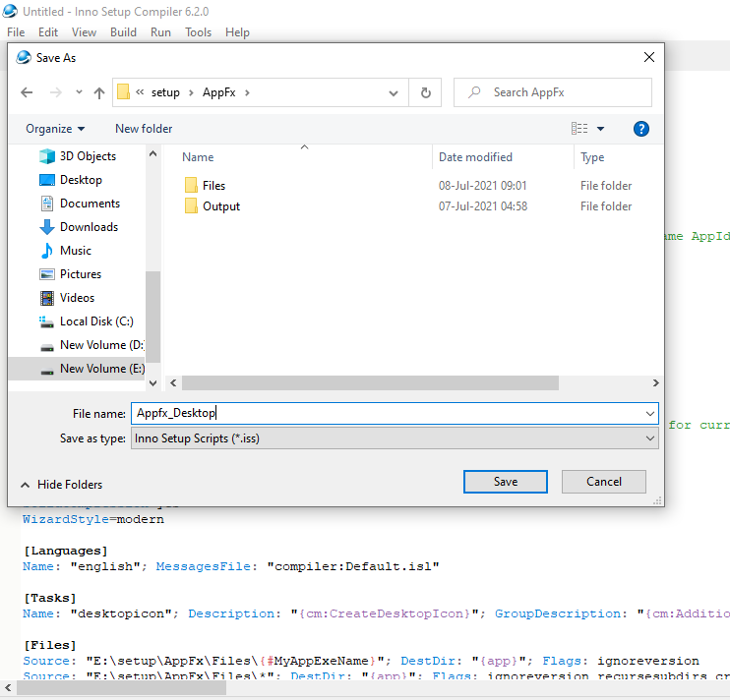Click the '07-Jul-2021 04:58' date
The image size is (730, 700).
[x=483, y=206]
